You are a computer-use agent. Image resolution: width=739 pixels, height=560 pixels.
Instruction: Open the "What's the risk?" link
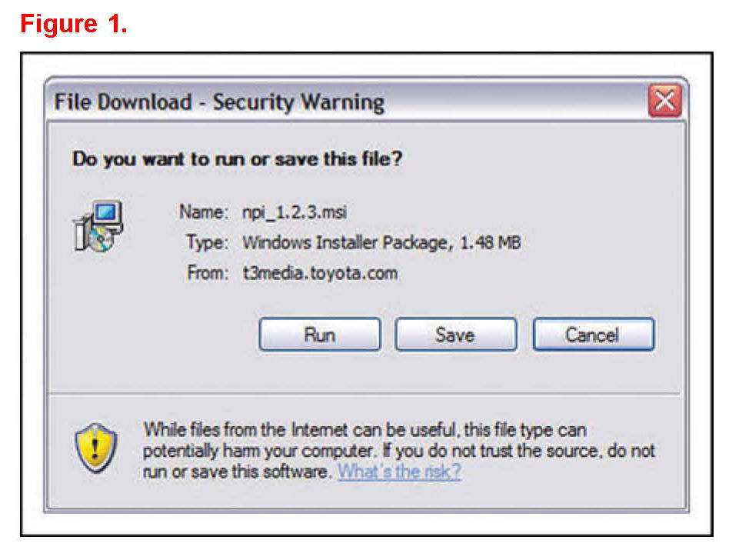point(399,471)
